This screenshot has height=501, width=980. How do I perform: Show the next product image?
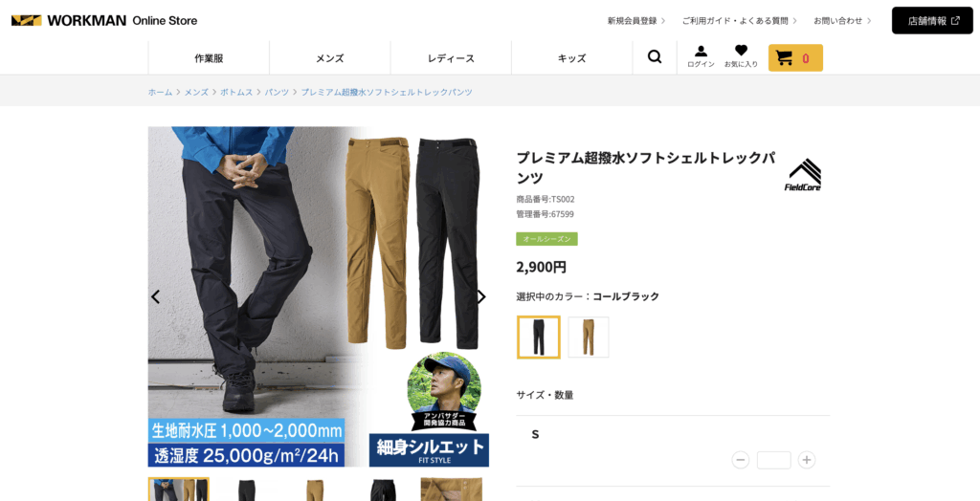[480, 296]
